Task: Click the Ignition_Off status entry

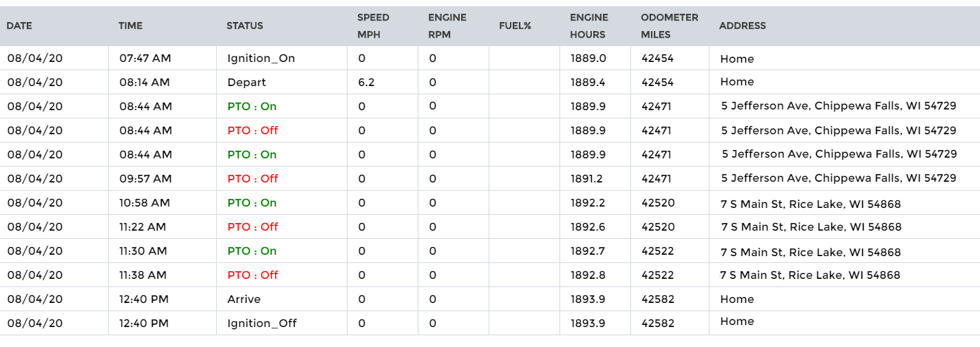Action: point(262,323)
